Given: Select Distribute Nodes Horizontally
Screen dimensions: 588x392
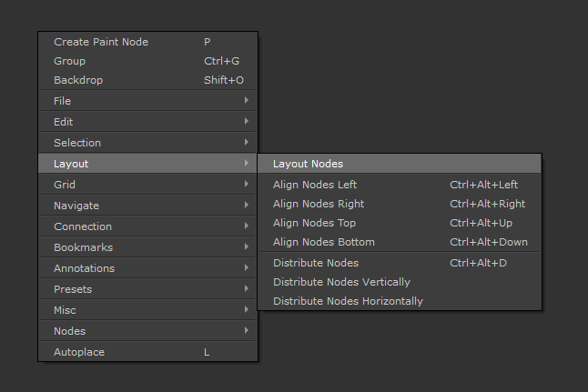Looking at the screenshot, I should (348, 301).
